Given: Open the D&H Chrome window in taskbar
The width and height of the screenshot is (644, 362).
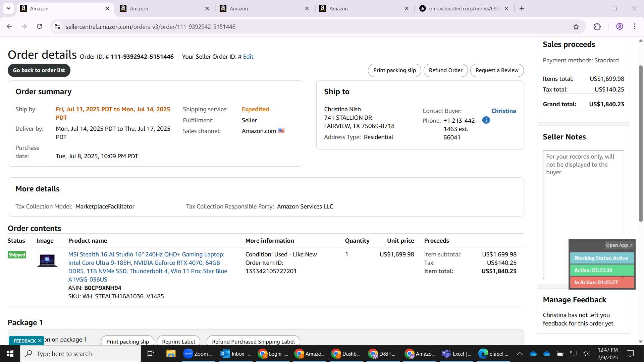Looking at the screenshot, I should point(382,354).
